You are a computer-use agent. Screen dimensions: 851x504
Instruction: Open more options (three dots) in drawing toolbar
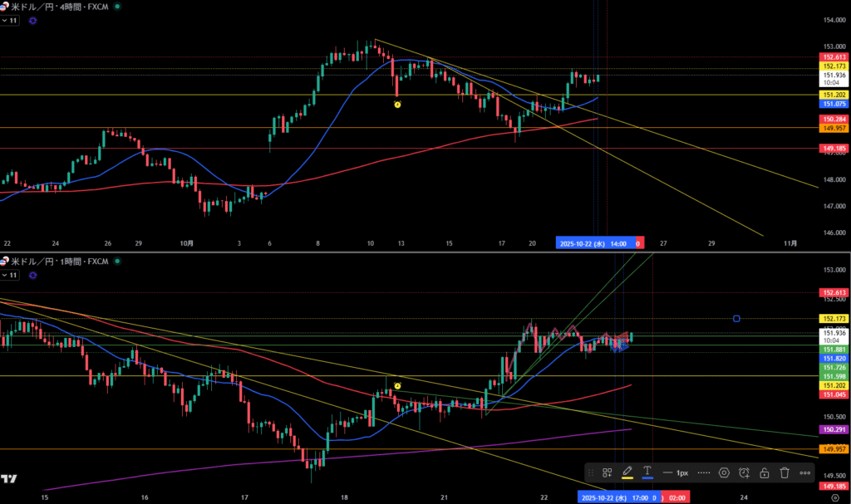tap(805, 472)
